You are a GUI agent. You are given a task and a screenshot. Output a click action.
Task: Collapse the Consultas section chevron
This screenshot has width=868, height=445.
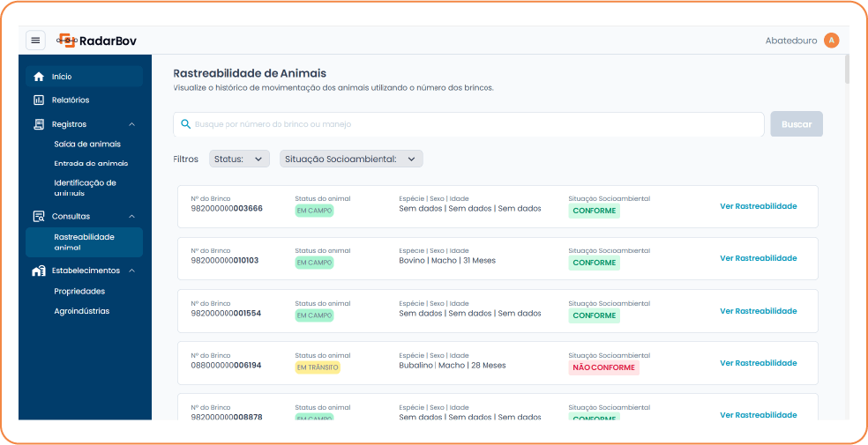131,216
